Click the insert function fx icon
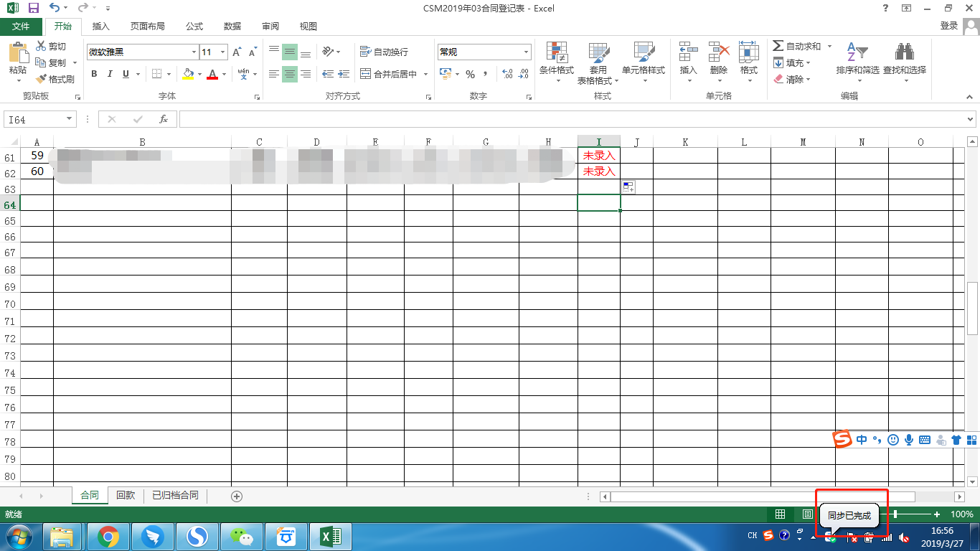This screenshot has width=980, height=551. coord(164,119)
